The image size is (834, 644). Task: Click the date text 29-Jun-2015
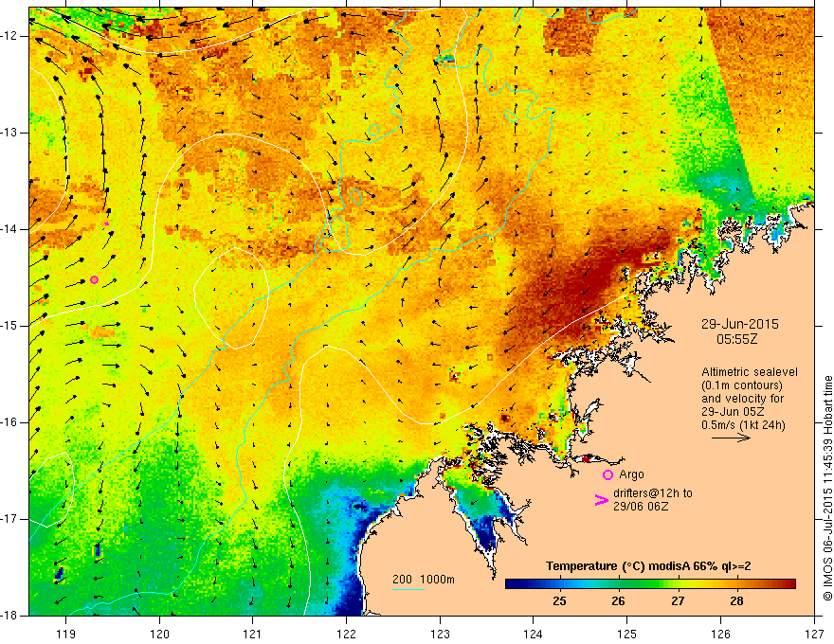click(739, 324)
